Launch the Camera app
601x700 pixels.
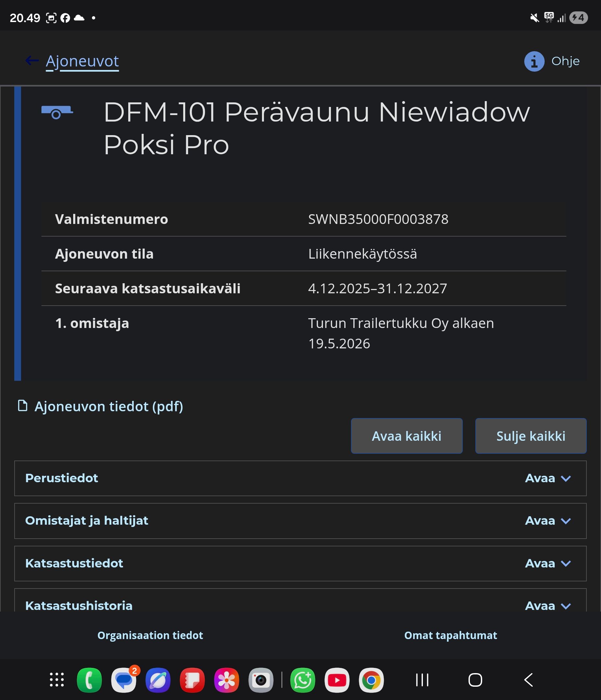click(261, 680)
